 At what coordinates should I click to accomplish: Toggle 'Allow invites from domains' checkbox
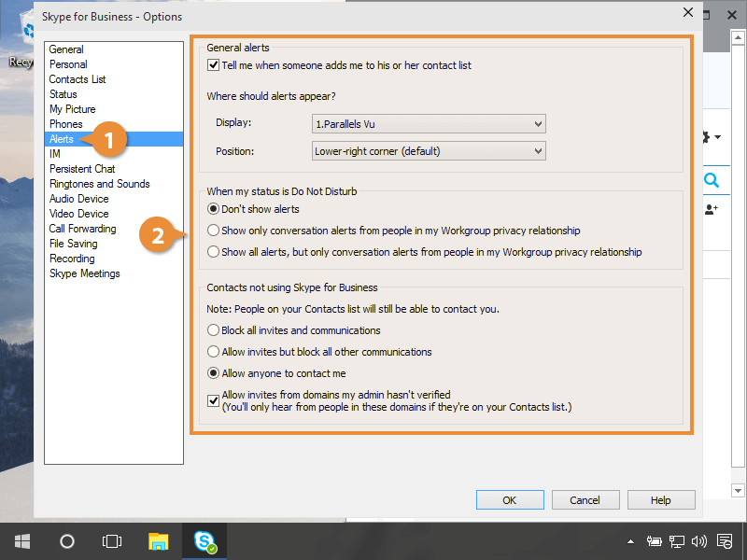(214, 400)
